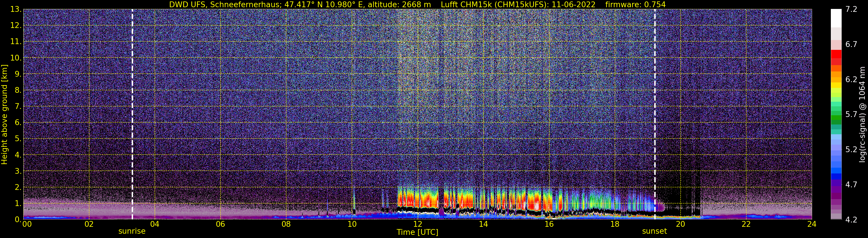This screenshot has width=868, height=238.
Task: Click the time axis tick label '12'
Action: [417, 224]
